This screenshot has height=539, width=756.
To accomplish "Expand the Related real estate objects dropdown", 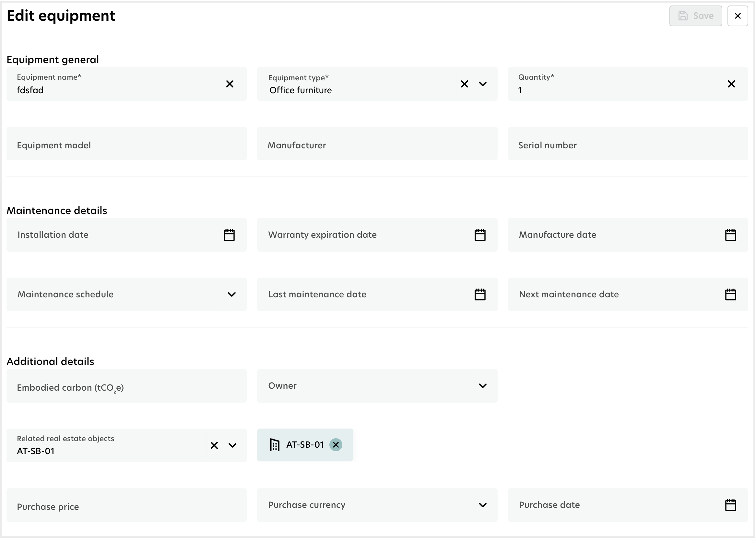I will pos(232,444).
